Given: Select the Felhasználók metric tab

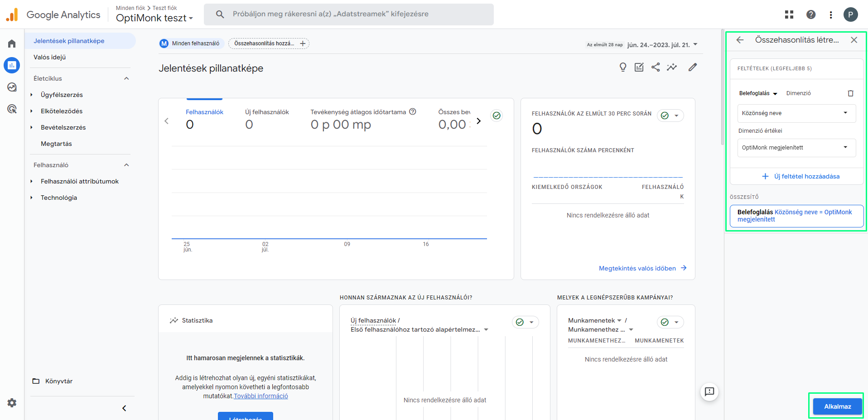Looking at the screenshot, I should 204,120.
